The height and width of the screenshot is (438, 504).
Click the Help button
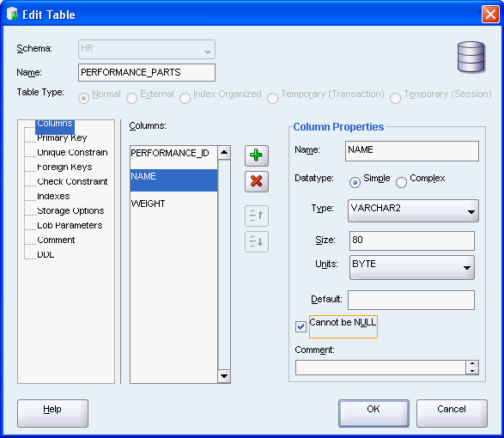tap(52, 414)
